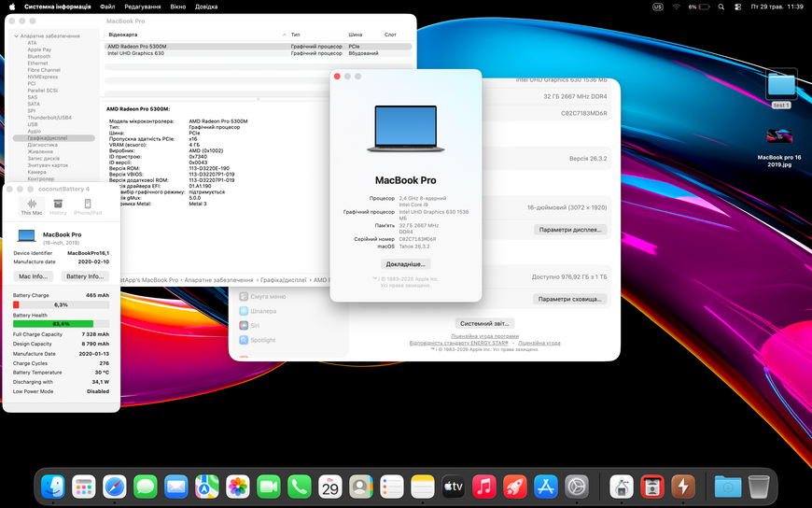The height and width of the screenshot is (508, 812).
Task: Launch FaceTime from the Dock
Action: 268,487
